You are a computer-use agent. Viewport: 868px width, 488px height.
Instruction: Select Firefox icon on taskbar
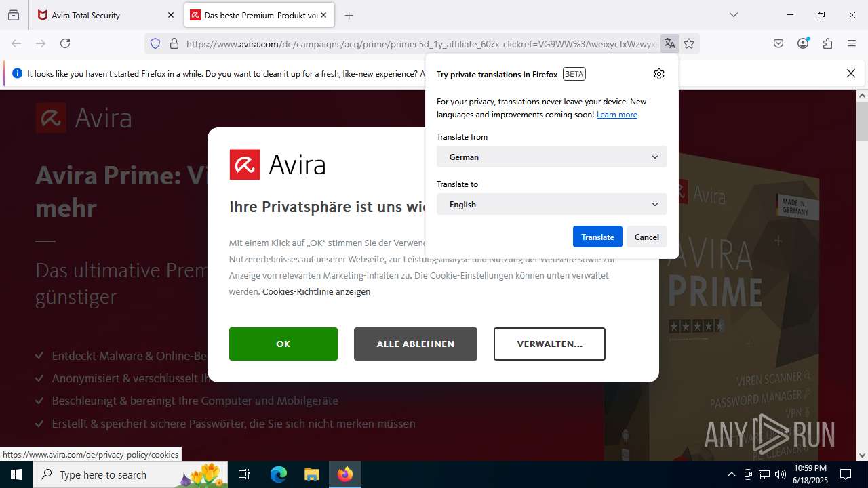point(345,474)
